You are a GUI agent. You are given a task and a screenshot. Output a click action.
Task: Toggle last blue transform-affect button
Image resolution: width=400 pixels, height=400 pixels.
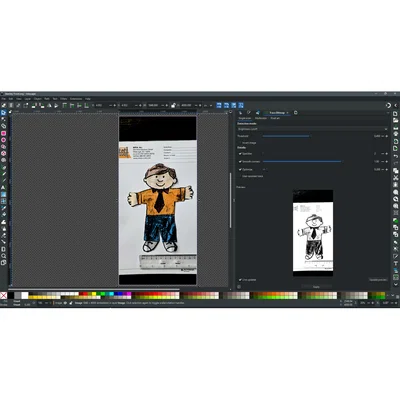[x=241, y=105]
